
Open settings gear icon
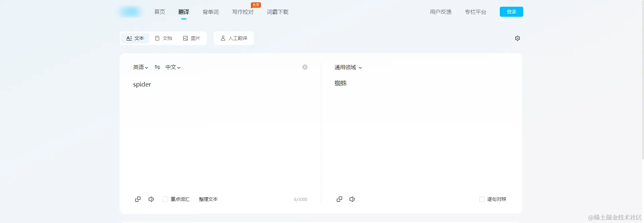(518, 38)
